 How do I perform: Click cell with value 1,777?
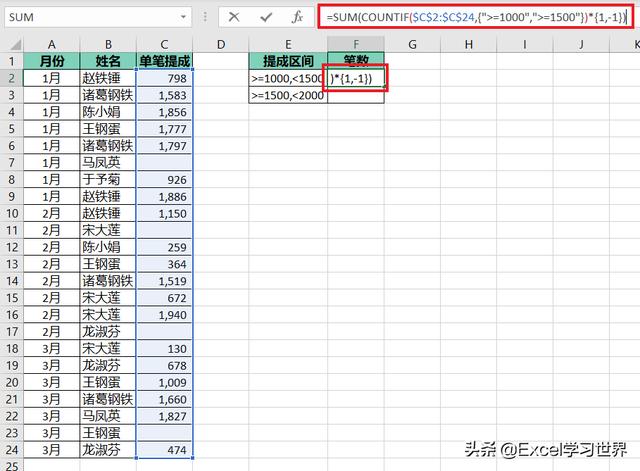(x=164, y=129)
